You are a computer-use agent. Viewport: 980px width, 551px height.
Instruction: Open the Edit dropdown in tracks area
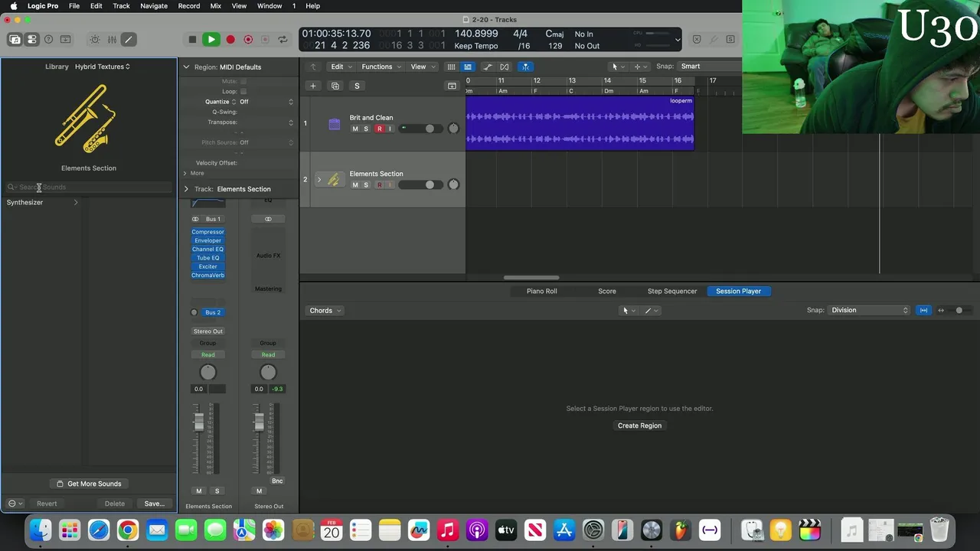point(341,67)
